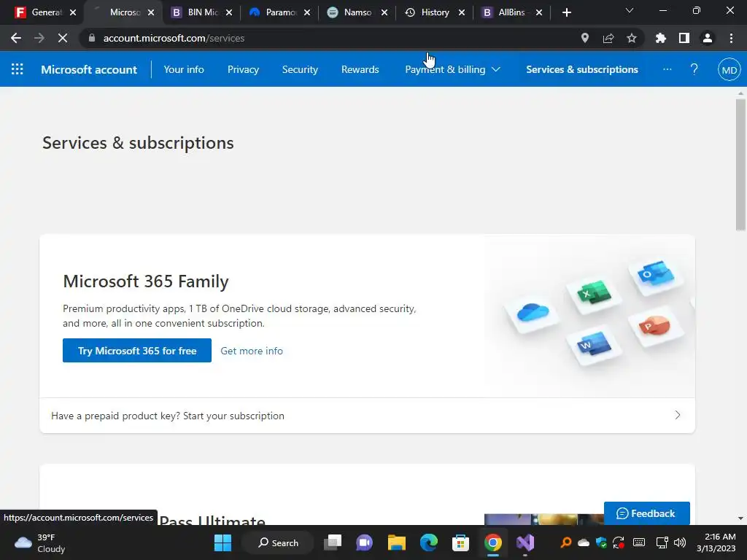The image size is (747, 560).
Task: Open Your info page
Action: [x=184, y=69]
